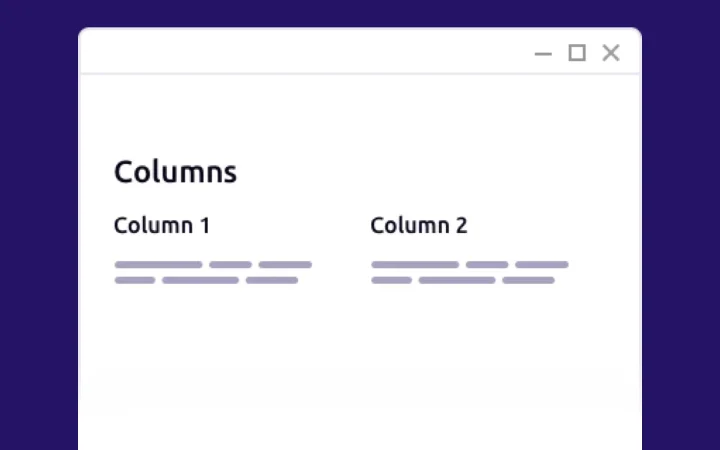
Task: Click first short bar in Column 2's second line
Action: [x=392, y=280]
